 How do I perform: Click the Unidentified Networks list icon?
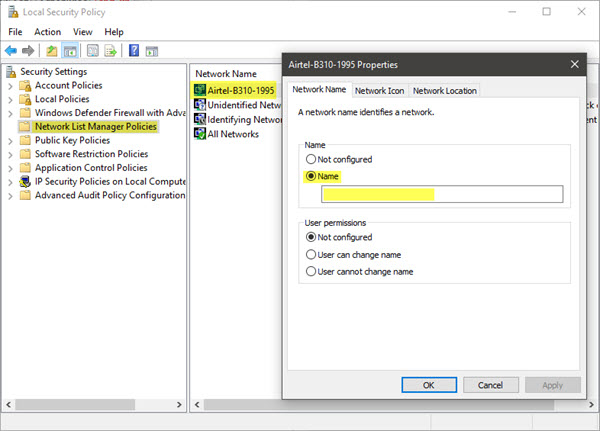tap(200, 104)
